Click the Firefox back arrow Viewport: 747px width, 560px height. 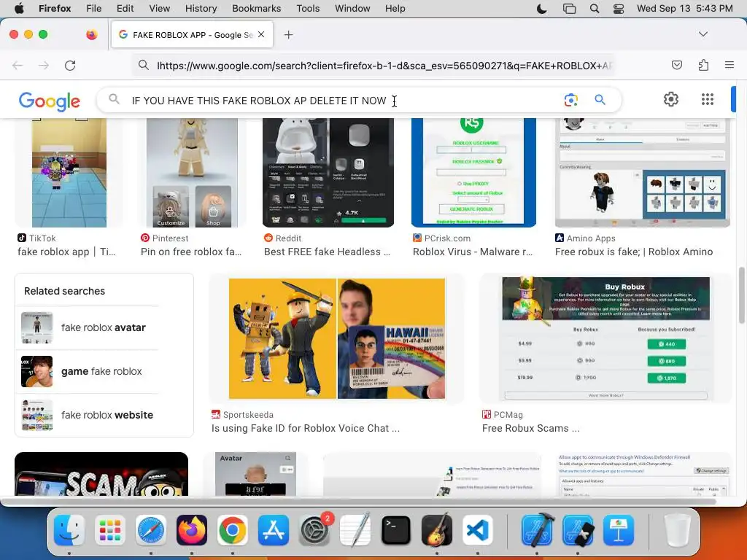click(x=18, y=65)
